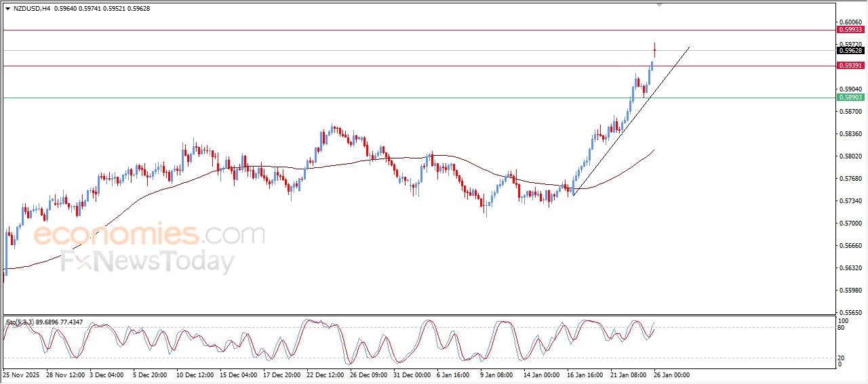This screenshot has height=384, width=868.
Task: Click the 0.58020 price axis value
Action: tap(850, 156)
